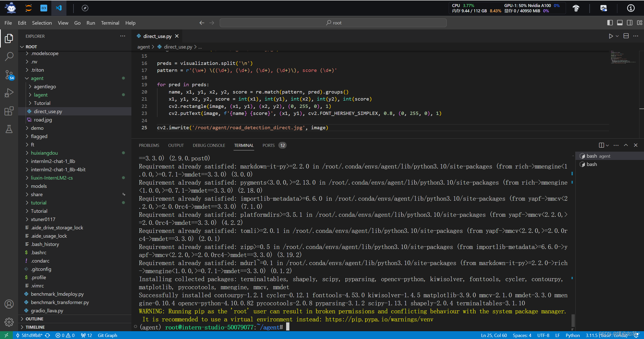Viewport: 644px width, 339px height.
Task: Click the compass icon in top bar
Action: pyautogui.click(x=85, y=8)
